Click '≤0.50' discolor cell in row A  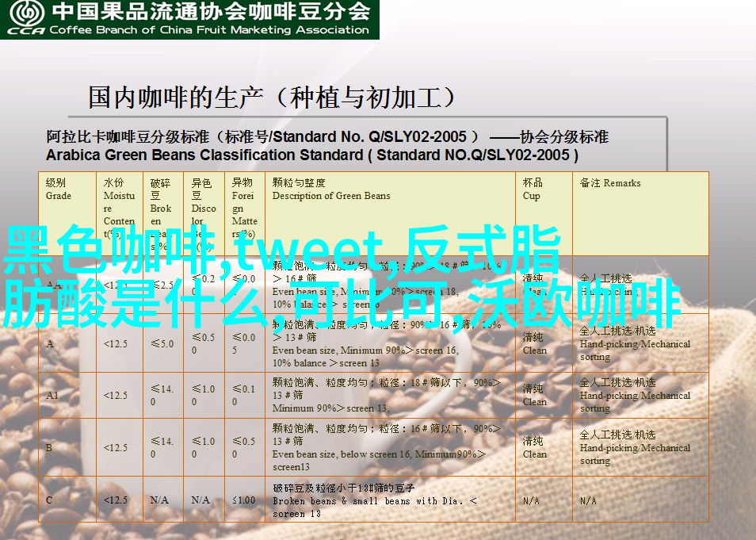coord(203,343)
